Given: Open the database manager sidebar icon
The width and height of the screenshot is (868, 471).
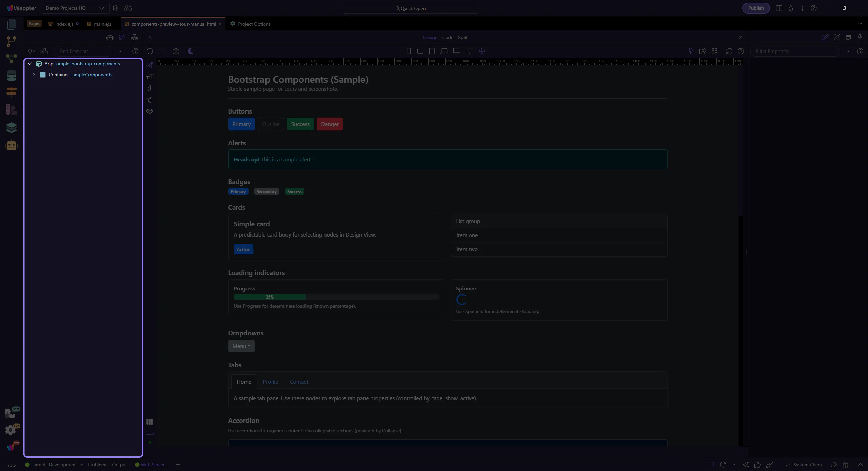Looking at the screenshot, I should pyautogui.click(x=11, y=75).
